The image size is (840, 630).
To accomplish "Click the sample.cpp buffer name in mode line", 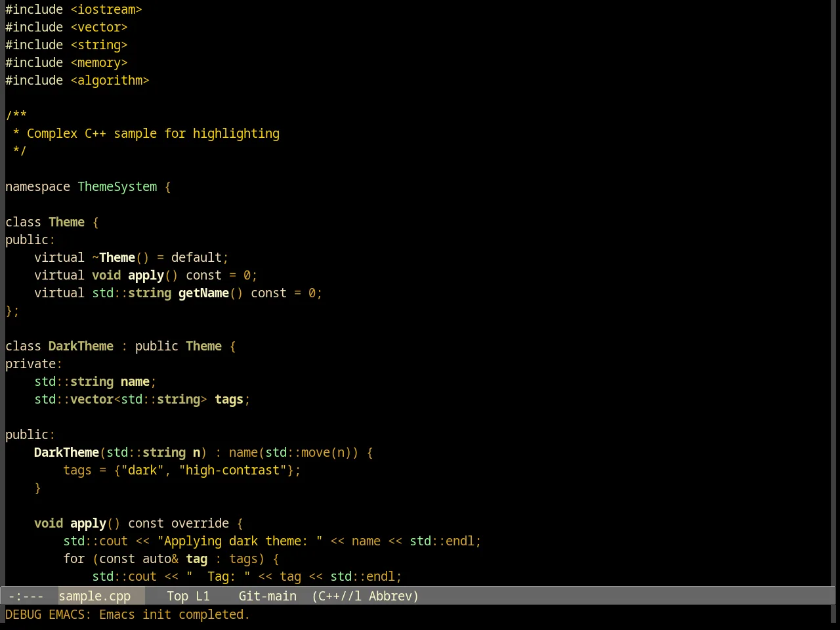I will point(94,596).
